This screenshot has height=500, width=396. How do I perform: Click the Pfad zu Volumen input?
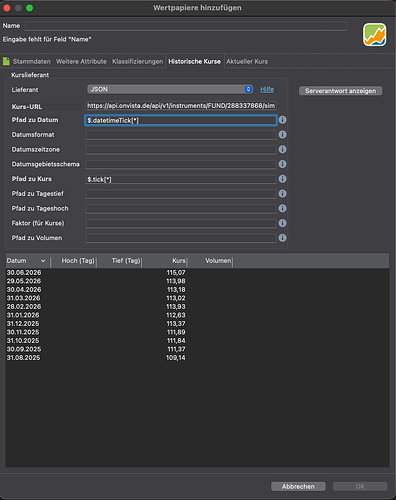[x=181, y=238]
